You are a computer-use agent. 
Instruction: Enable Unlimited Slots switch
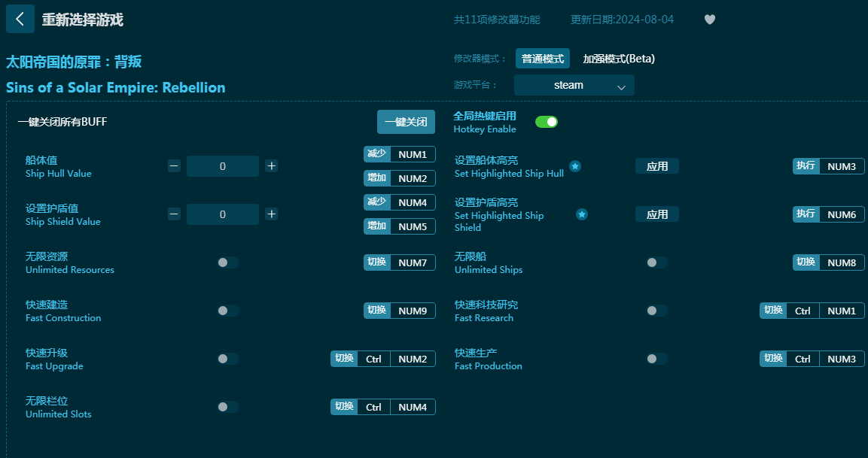[228, 407]
